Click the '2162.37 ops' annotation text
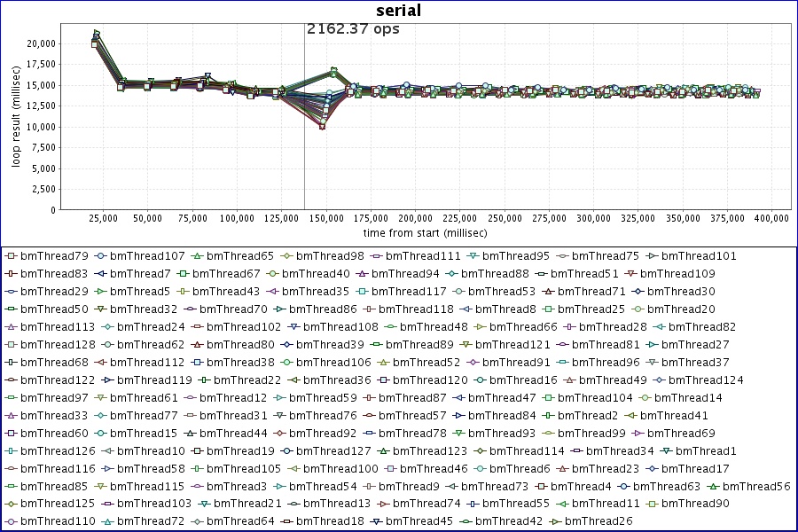Screen dimensions: 798x532 [353, 29]
